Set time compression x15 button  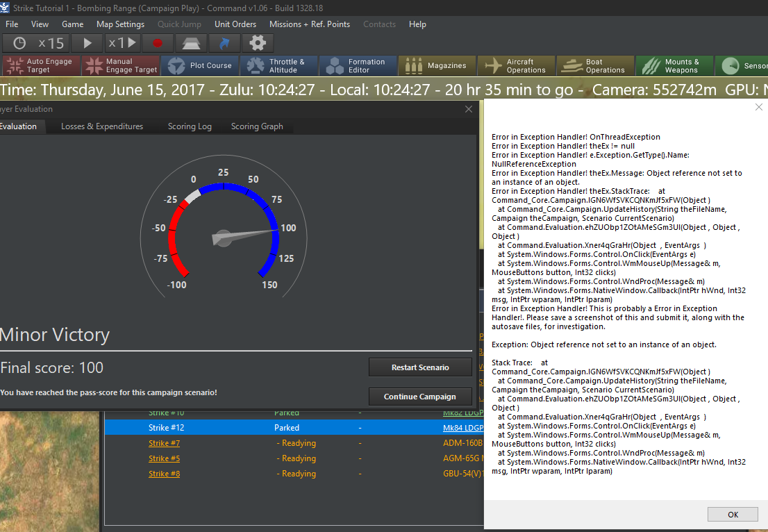coord(51,43)
